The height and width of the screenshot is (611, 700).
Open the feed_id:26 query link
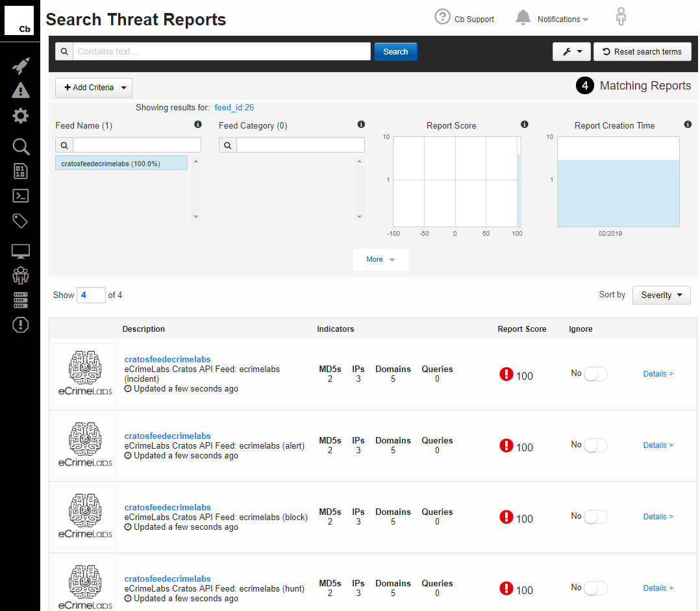pos(234,108)
